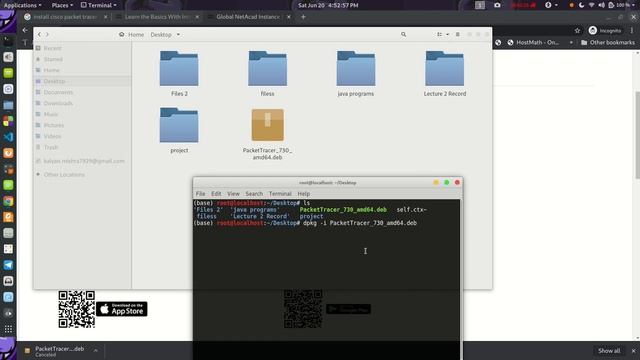Open Telegram from the dock

click(x=8, y=265)
